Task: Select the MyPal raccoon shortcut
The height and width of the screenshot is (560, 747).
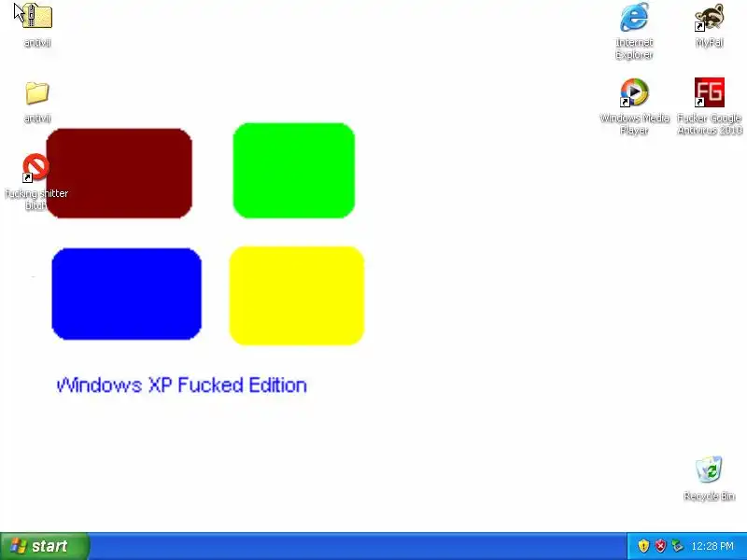Action: pyautogui.click(x=710, y=18)
